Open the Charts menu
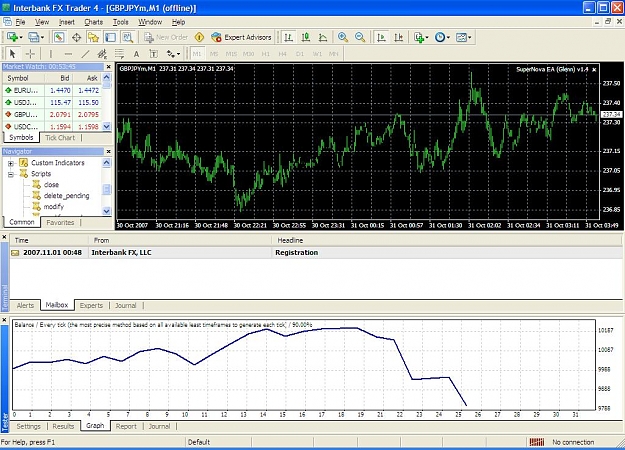 tap(94, 22)
